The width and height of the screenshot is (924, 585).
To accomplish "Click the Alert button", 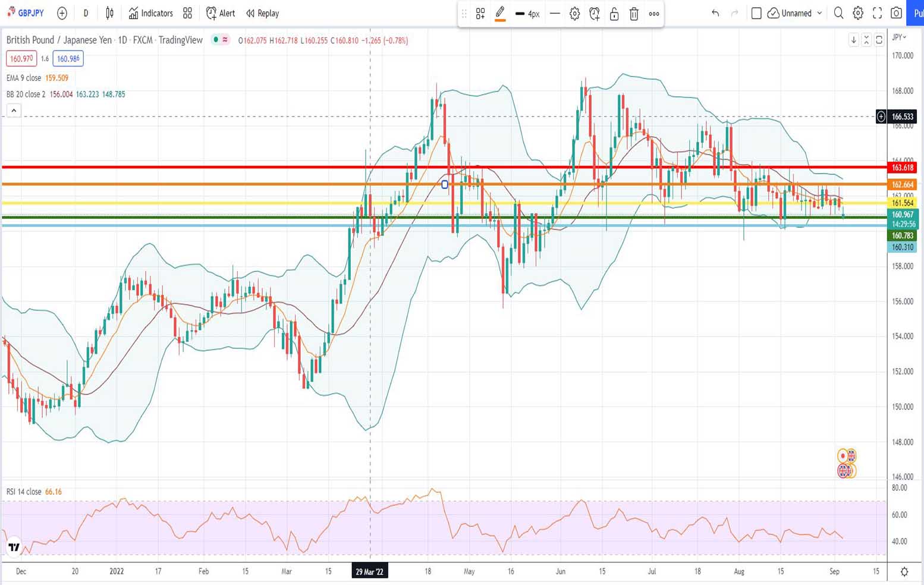I will 221,13.
